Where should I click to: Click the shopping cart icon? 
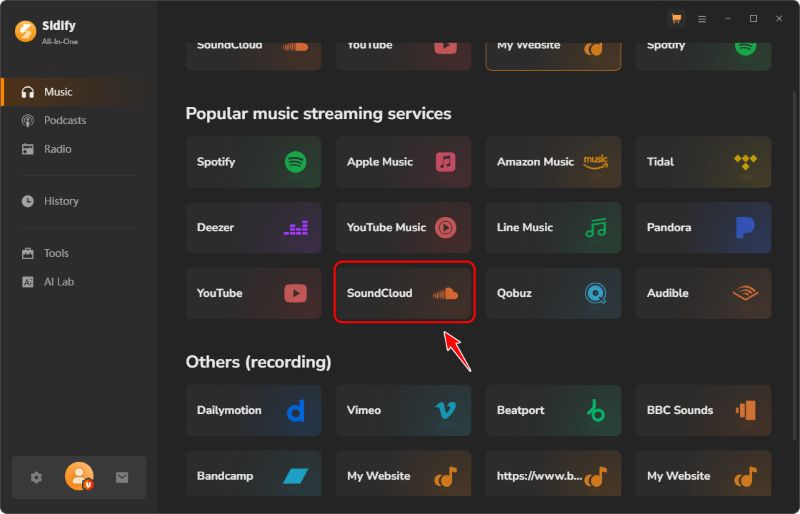677,19
